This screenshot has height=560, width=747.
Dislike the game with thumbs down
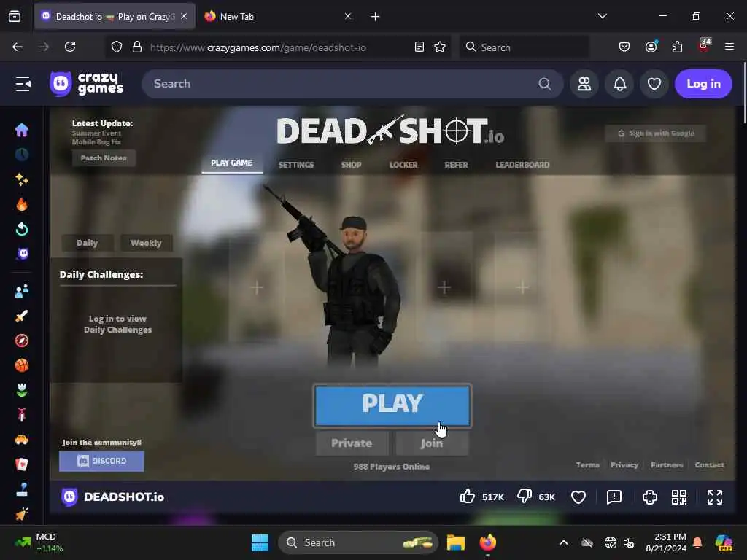tap(525, 497)
